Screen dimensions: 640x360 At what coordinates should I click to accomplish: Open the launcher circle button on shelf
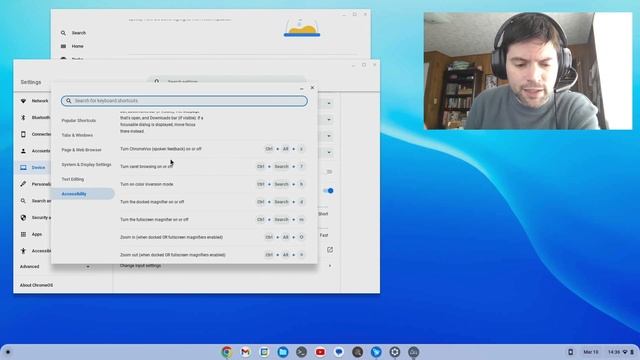point(8,352)
